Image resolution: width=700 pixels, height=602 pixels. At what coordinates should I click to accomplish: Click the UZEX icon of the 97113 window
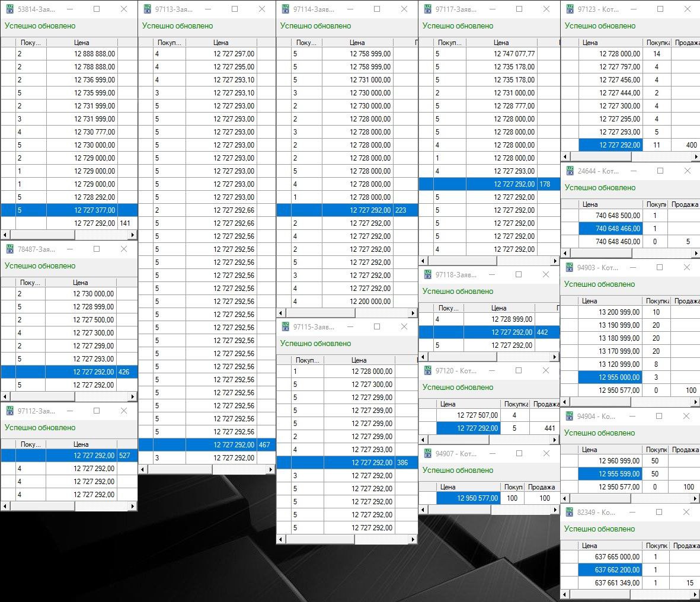tap(148, 9)
